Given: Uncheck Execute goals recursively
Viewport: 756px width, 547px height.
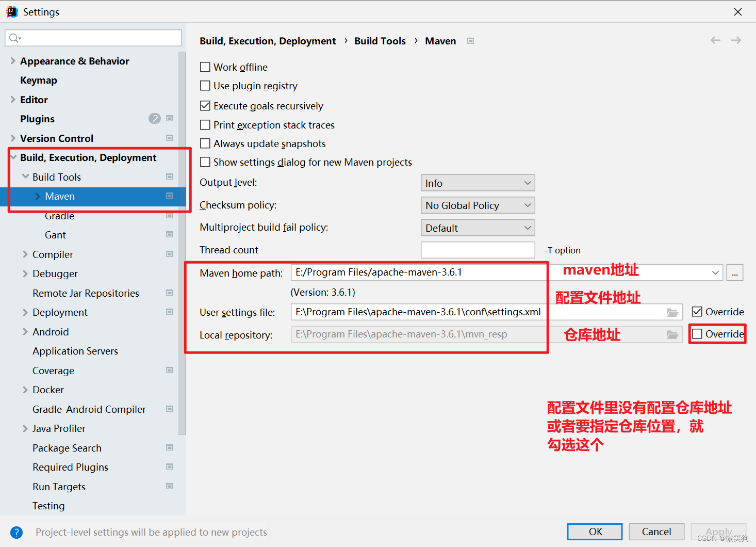Looking at the screenshot, I should [205, 106].
